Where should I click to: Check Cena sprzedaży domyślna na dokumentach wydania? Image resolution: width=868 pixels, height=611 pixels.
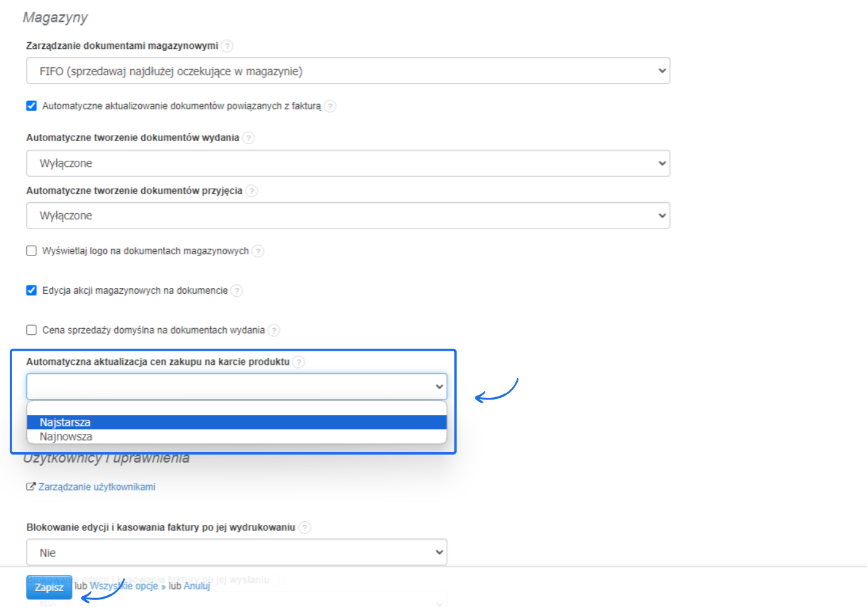click(32, 330)
